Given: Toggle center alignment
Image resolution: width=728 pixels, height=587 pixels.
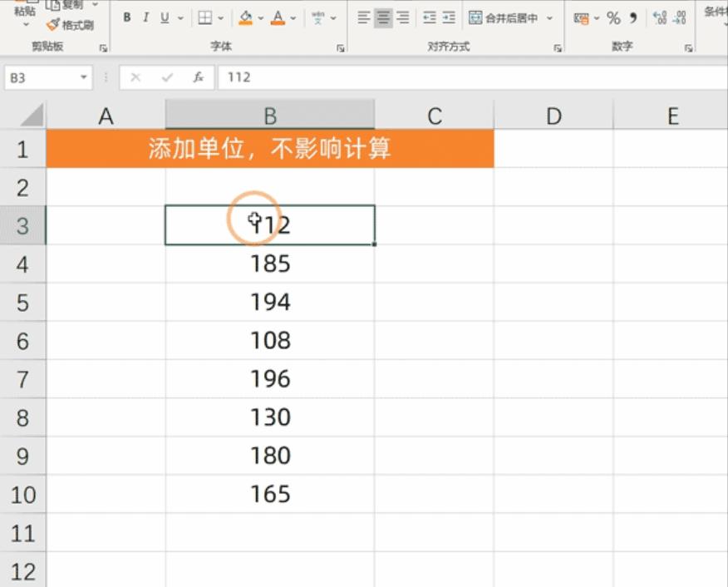Looking at the screenshot, I should coord(383,15).
